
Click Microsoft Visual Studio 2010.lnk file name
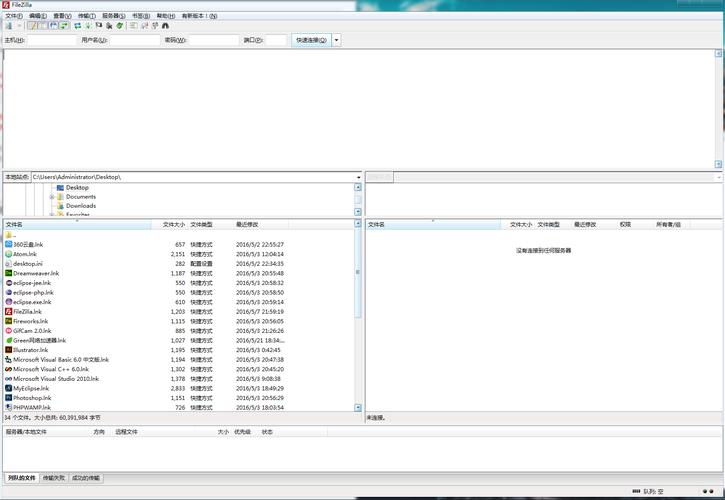(x=56, y=379)
